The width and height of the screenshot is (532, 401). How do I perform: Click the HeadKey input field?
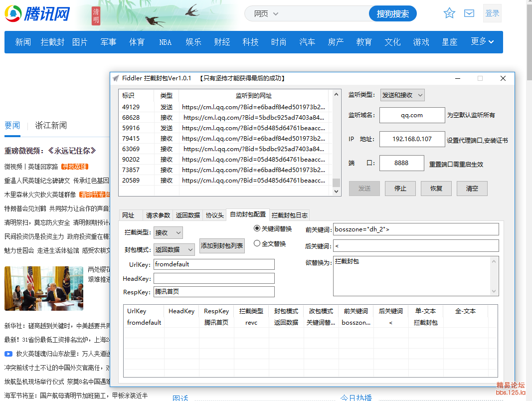click(214, 278)
